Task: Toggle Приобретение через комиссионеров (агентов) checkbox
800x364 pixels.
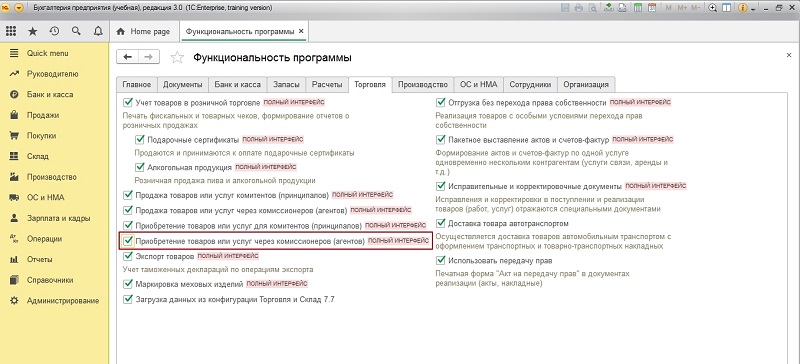Action: (x=128, y=240)
